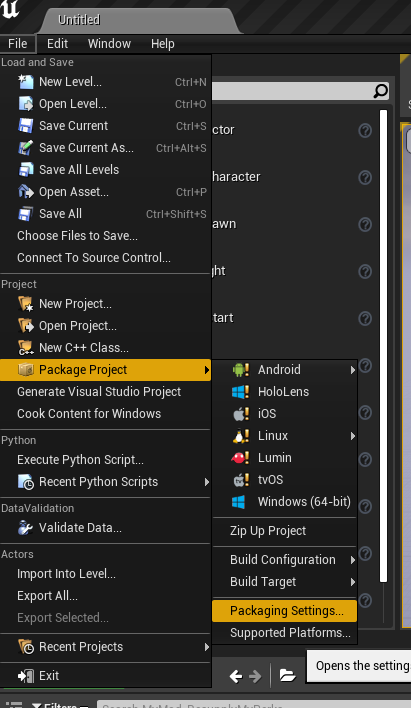Click the iOS apple icon
The width and height of the screenshot is (411, 708).
(240, 414)
